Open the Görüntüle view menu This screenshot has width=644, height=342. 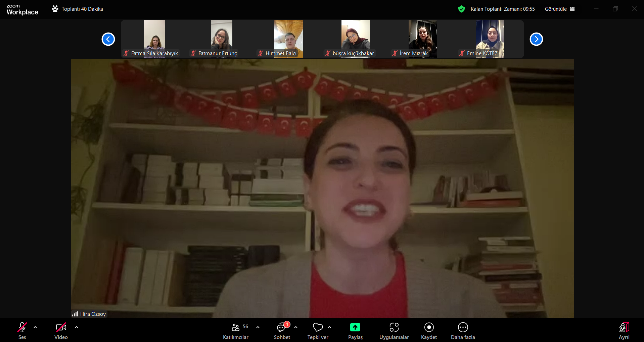[559, 9]
